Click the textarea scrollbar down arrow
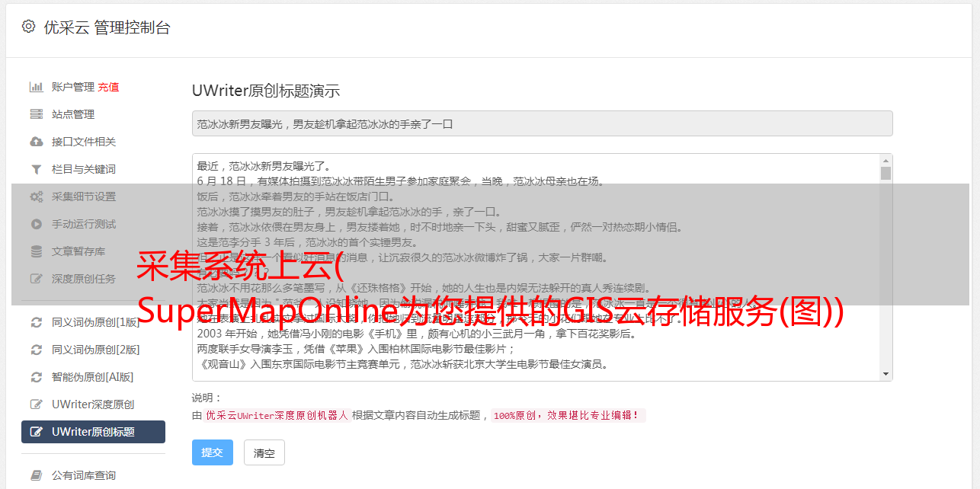The height and width of the screenshot is (489, 980). coord(886,373)
